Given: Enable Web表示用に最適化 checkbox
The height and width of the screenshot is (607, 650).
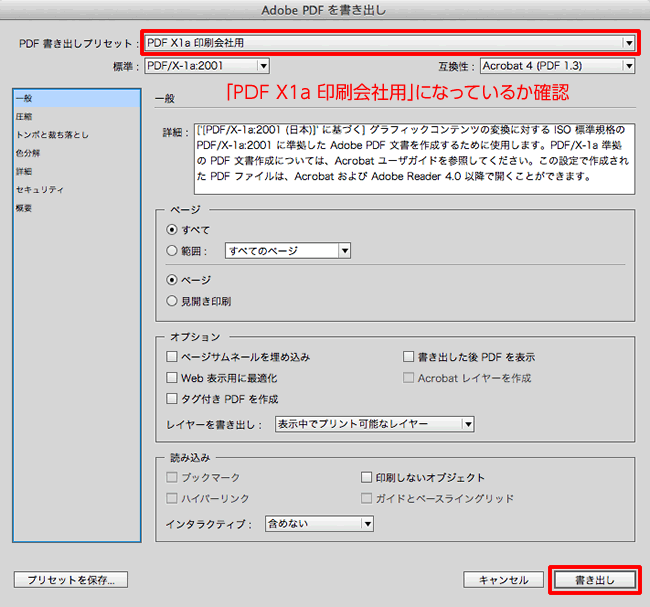Looking at the screenshot, I should coord(172,378).
